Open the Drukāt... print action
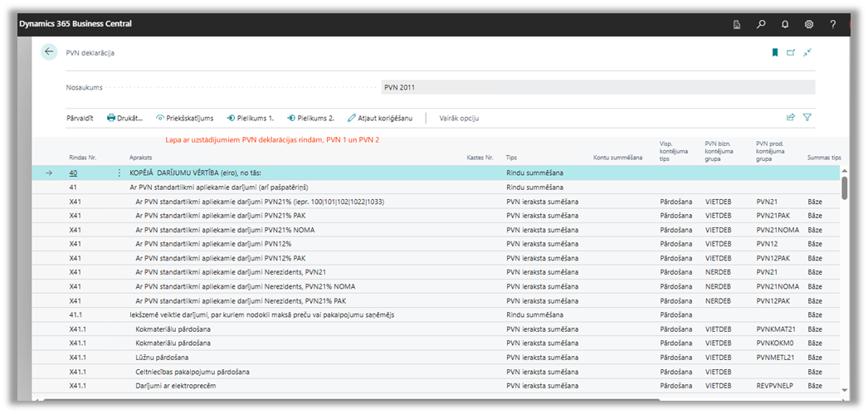The width and height of the screenshot is (868, 414). tap(124, 118)
